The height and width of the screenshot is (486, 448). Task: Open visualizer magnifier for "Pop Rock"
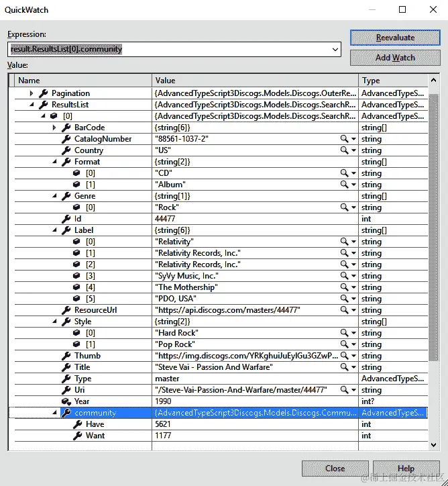tap(344, 344)
